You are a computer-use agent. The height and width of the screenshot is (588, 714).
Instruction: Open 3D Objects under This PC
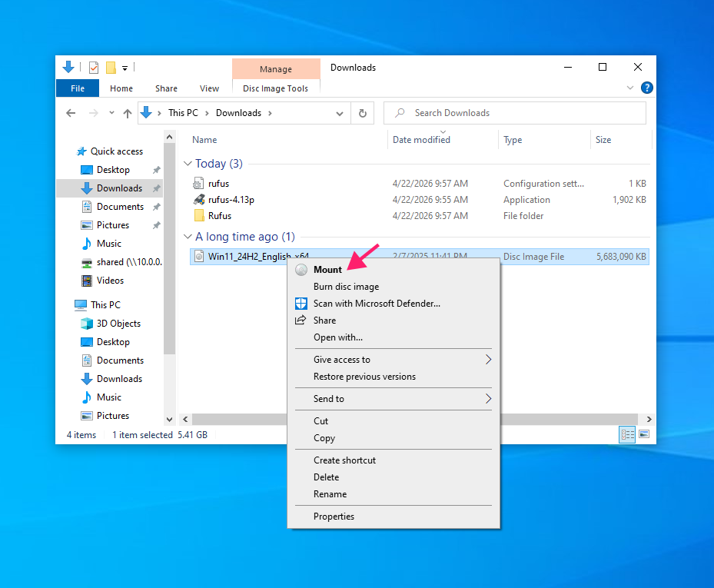click(x=118, y=324)
